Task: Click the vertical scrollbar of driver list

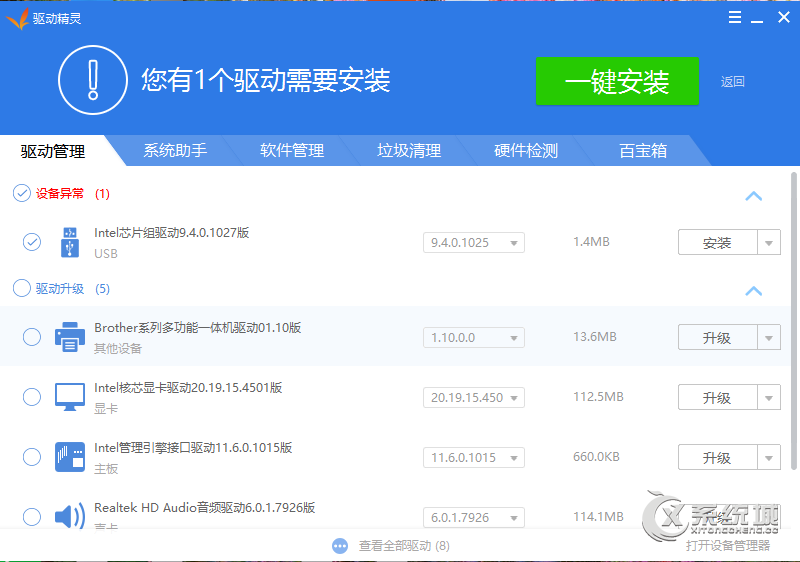Action: [793, 321]
